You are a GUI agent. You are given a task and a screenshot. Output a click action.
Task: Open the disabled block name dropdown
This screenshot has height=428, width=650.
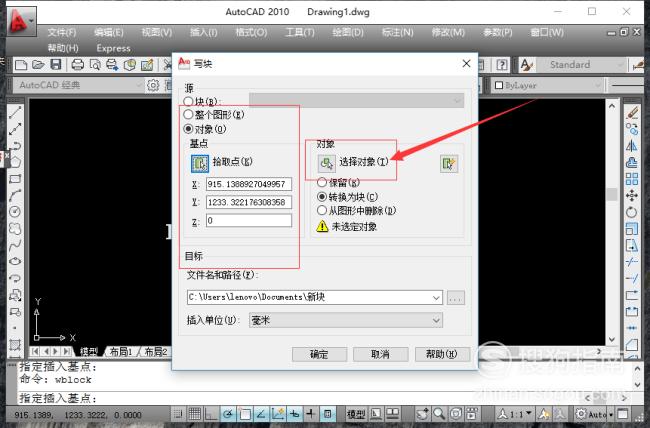[x=457, y=101]
